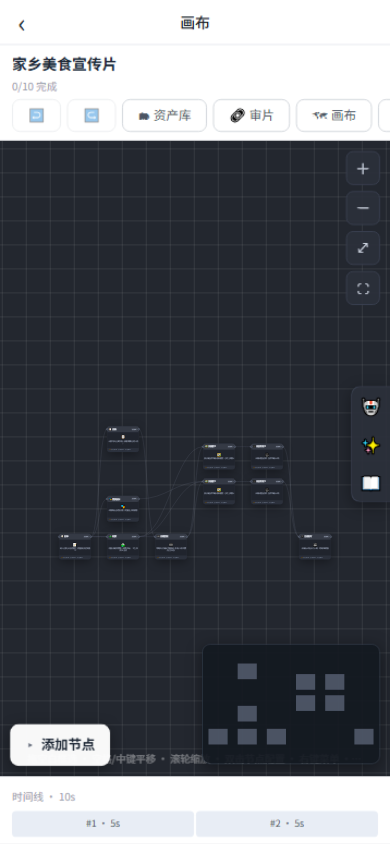Open the book guide icon
This screenshot has height=844, width=390.
click(371, 483)
